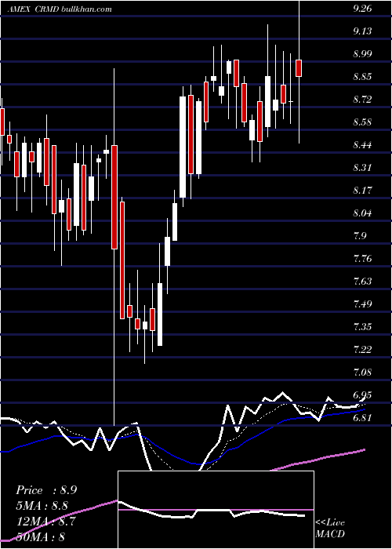Click the Price : 8.9 readout
The height and width of the screenshot is (549, 392).
(45, 490)
